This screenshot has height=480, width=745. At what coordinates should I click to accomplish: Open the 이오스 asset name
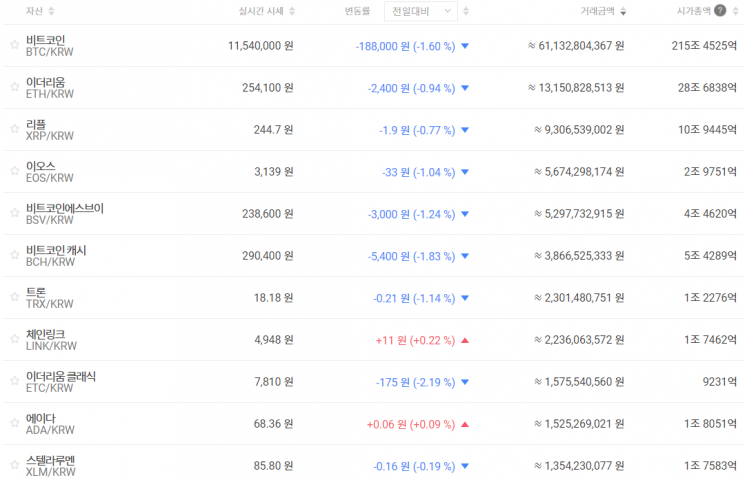point(41,166)
